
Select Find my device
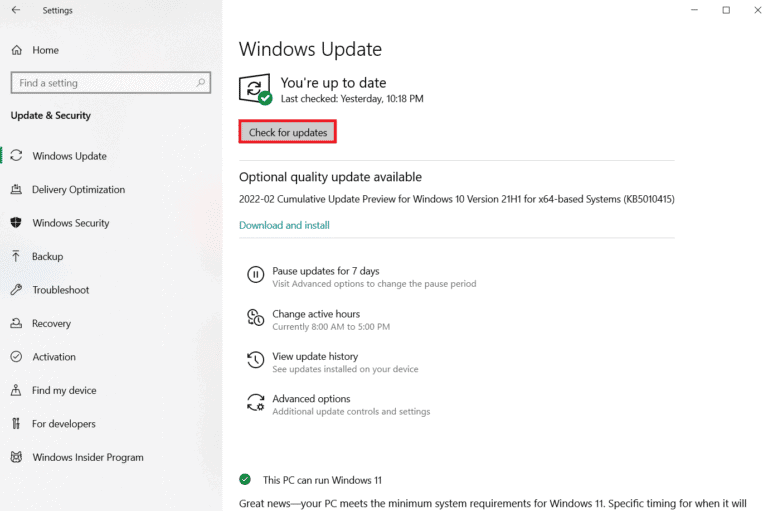(64, 391)
